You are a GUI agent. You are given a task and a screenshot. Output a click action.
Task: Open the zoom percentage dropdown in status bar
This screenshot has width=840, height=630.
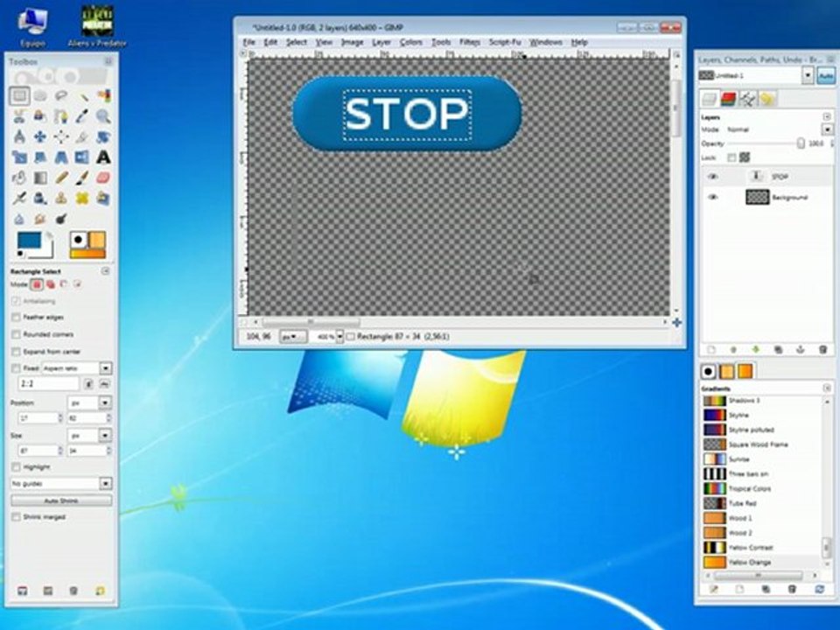click(339, 336)
